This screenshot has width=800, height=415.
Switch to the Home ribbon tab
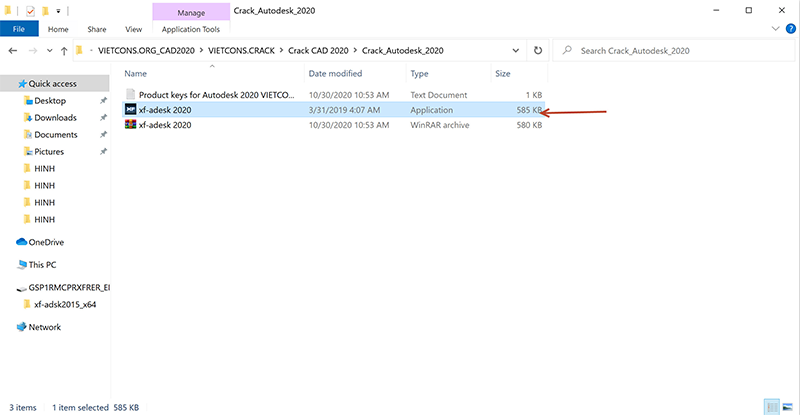(x=58, y=29)
